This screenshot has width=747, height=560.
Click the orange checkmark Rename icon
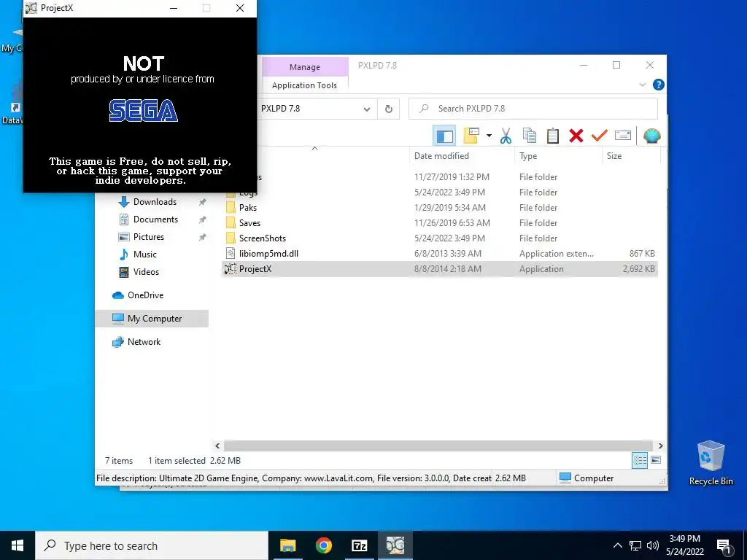(600, 136)
